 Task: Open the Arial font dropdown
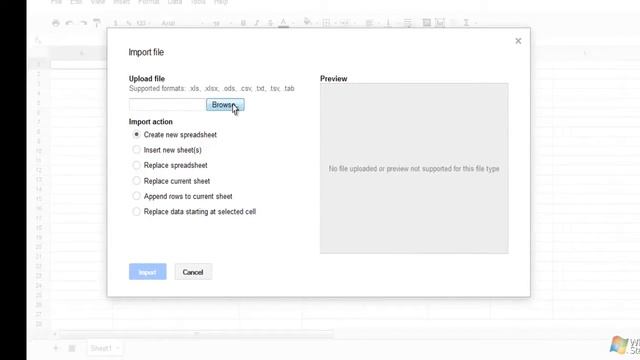[182, 23]
